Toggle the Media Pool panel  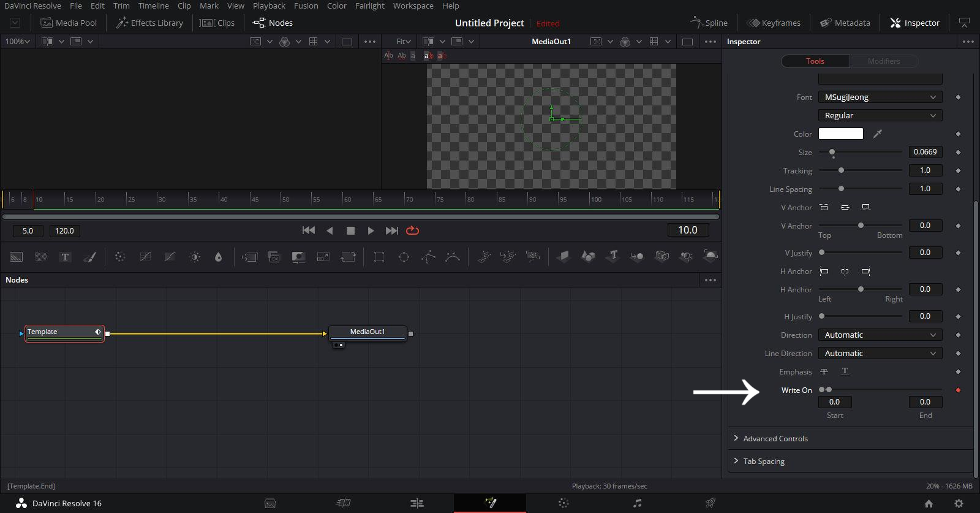[x=69, y=23]
